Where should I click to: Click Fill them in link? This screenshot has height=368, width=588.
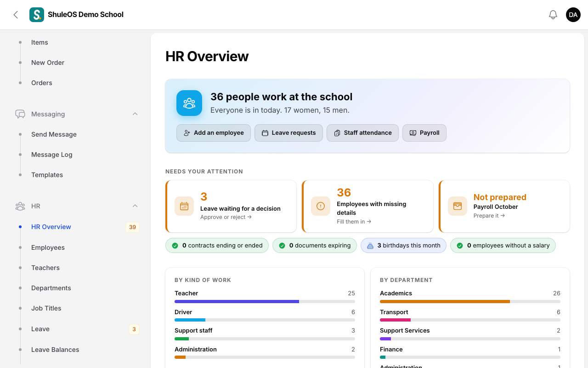pos(354,222)
